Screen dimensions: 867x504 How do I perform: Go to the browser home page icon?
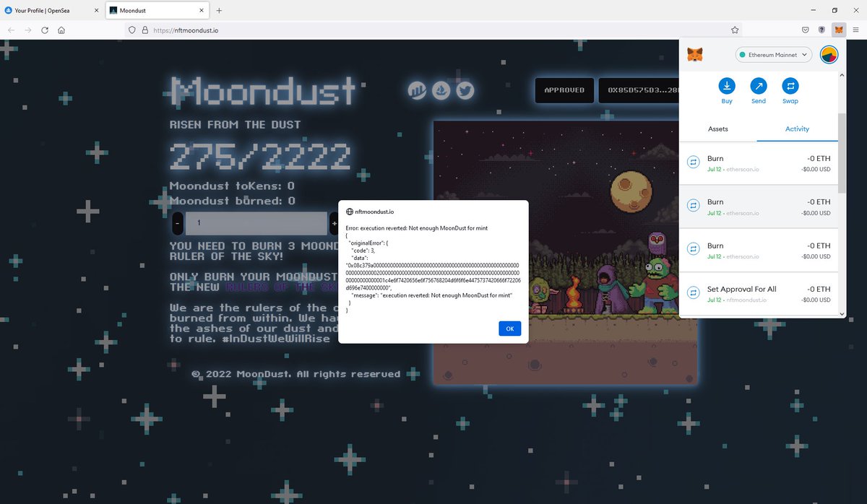pyautogui.click(x=61, y=30)
